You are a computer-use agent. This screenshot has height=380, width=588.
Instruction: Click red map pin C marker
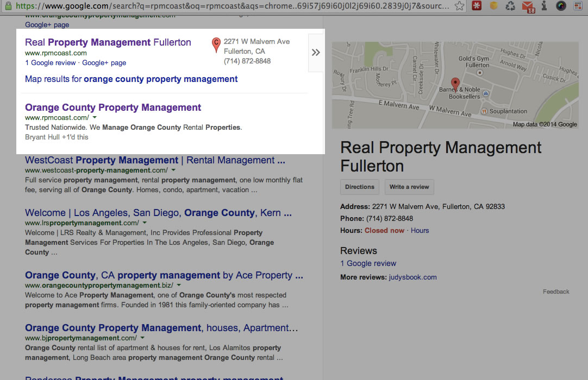pos(216,45)
